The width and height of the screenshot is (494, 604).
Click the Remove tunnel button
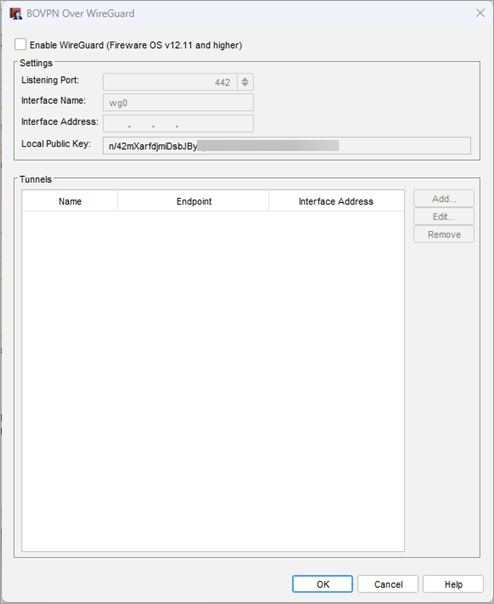444,234
